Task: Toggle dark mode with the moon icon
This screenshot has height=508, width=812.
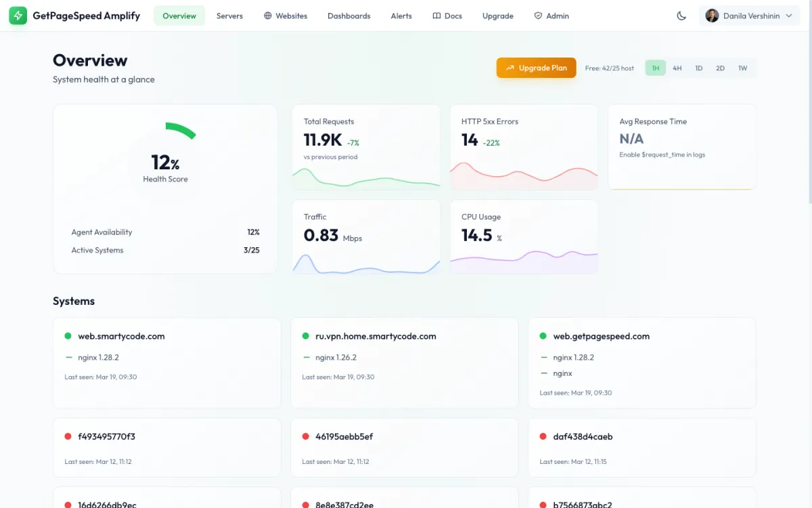Action: tap(681, 16)
